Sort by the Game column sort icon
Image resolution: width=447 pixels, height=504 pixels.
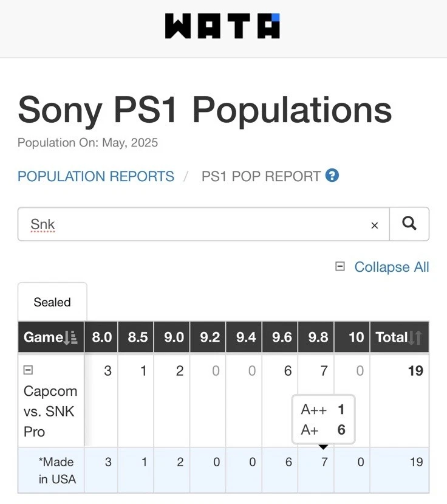[x=71, y=338]
